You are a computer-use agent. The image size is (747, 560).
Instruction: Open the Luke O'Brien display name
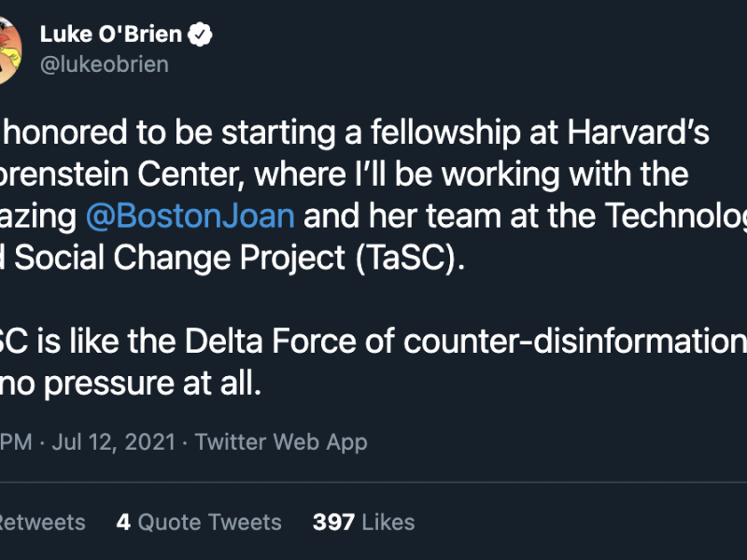[x=112, y=35]
